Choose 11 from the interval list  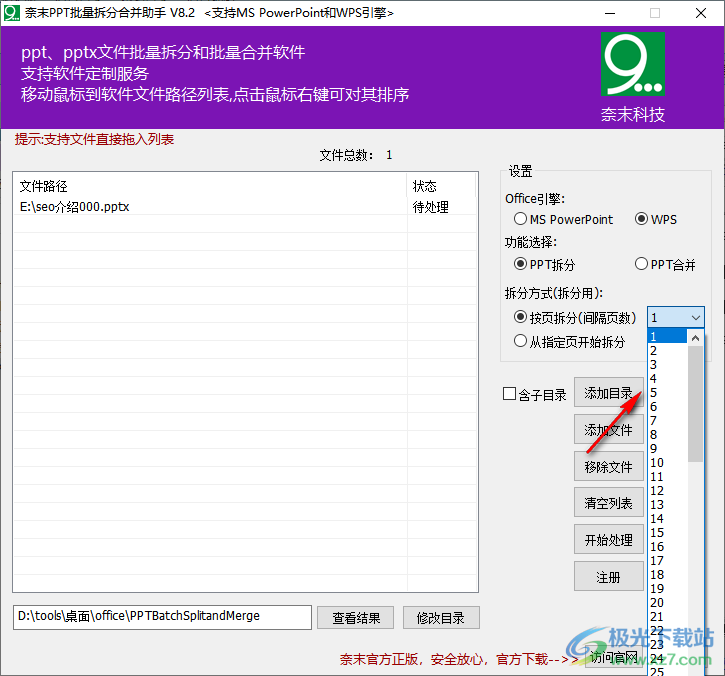pyautogui.click(x=667, y=477)
